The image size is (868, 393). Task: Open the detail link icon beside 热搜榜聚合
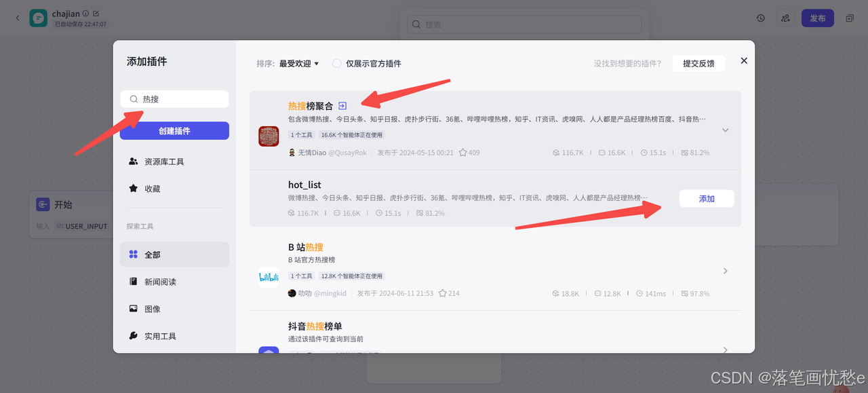click(342, 106)
